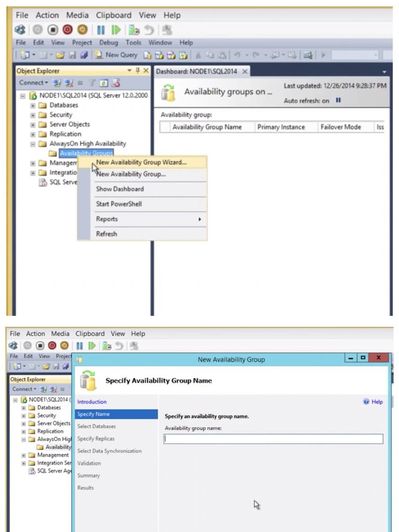Open the Reports submenu arrow

(200, 219)
